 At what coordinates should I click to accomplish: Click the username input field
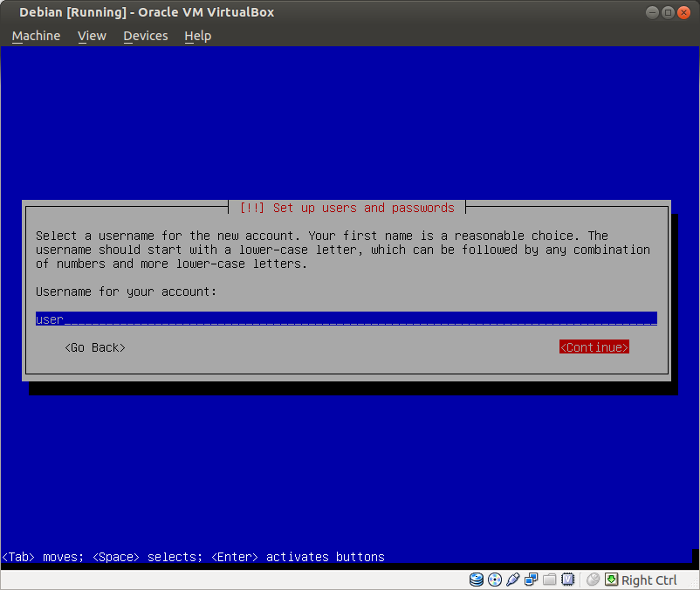pyautogui.click(x=346, y=319)
